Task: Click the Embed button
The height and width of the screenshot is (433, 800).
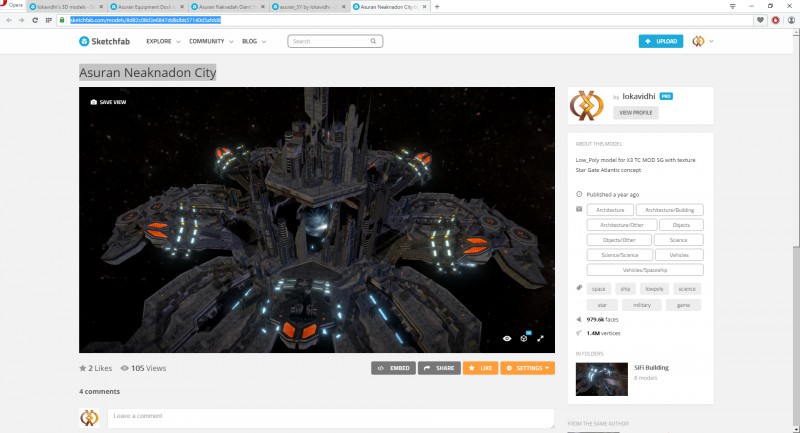Action: [x=393, y=368]
